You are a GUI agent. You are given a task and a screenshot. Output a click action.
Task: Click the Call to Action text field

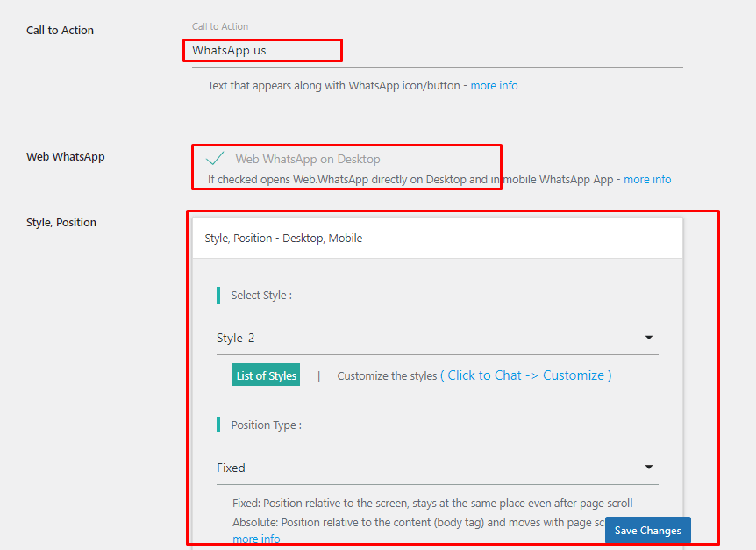coord(438,51)
